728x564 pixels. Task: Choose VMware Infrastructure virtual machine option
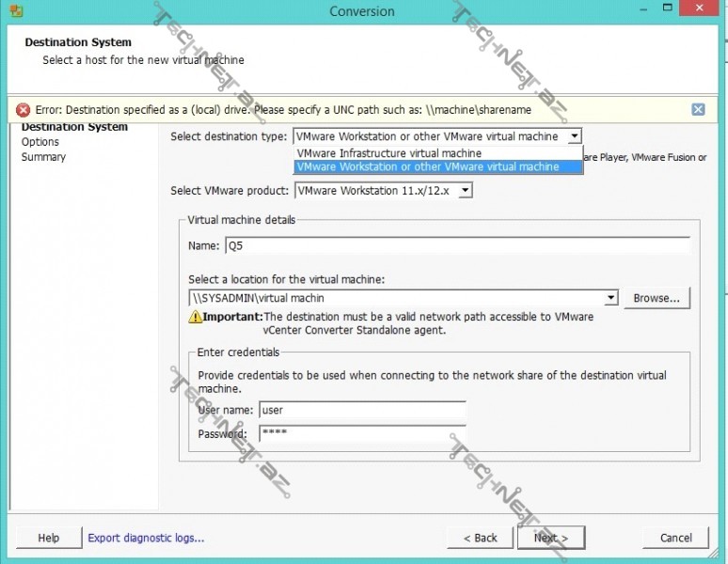(x=388, y=153)
